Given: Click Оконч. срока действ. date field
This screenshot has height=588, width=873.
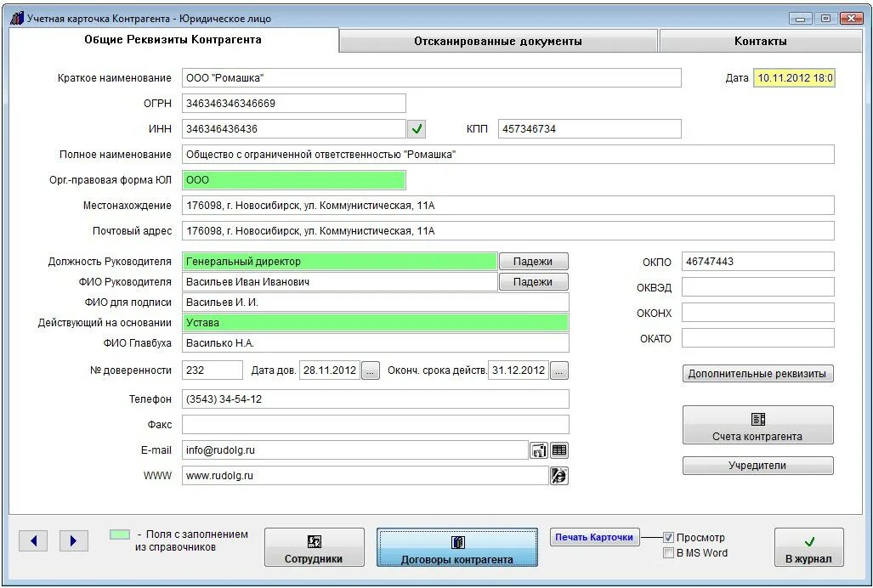Looking at the screenshot, I should [x=519, y=370].
